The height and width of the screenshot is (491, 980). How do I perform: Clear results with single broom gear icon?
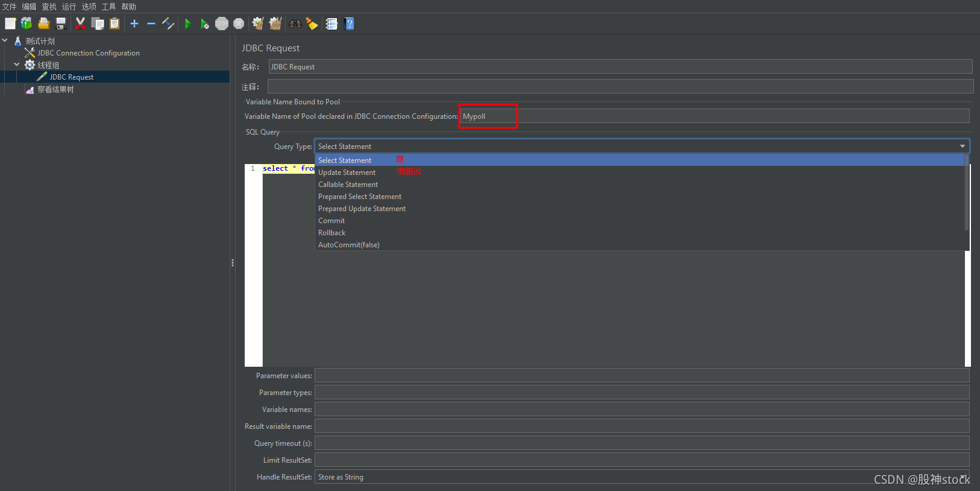coord(258,24)
